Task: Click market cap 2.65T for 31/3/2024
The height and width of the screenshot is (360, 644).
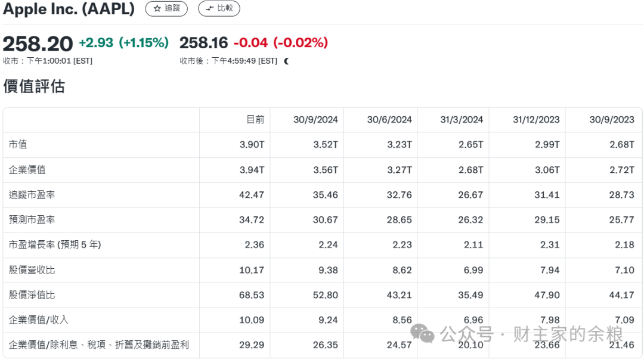Action: click(471, 144)
